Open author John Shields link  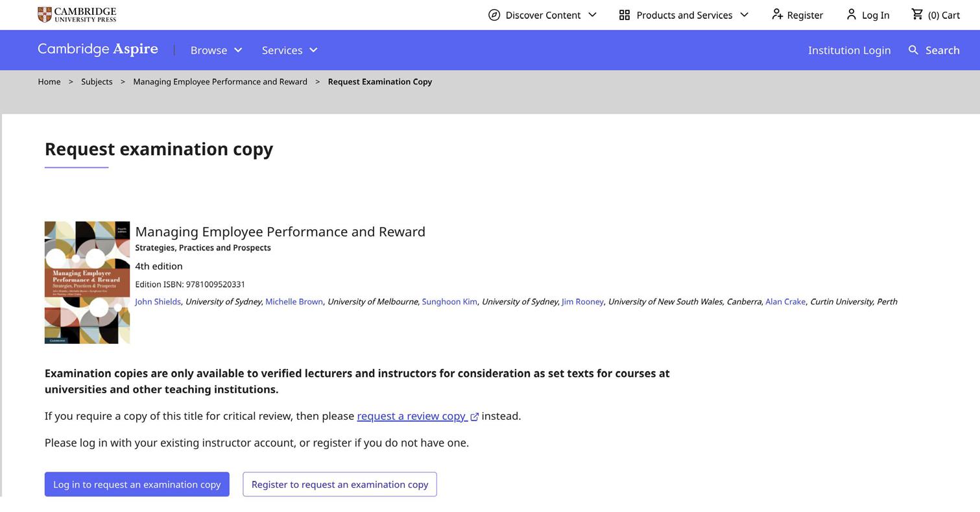158,302
